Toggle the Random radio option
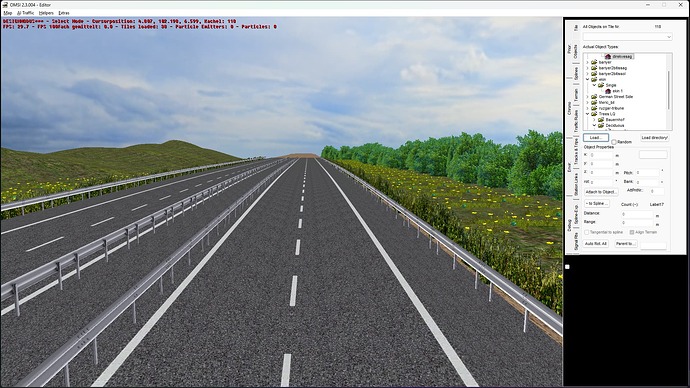 [614, 142]
